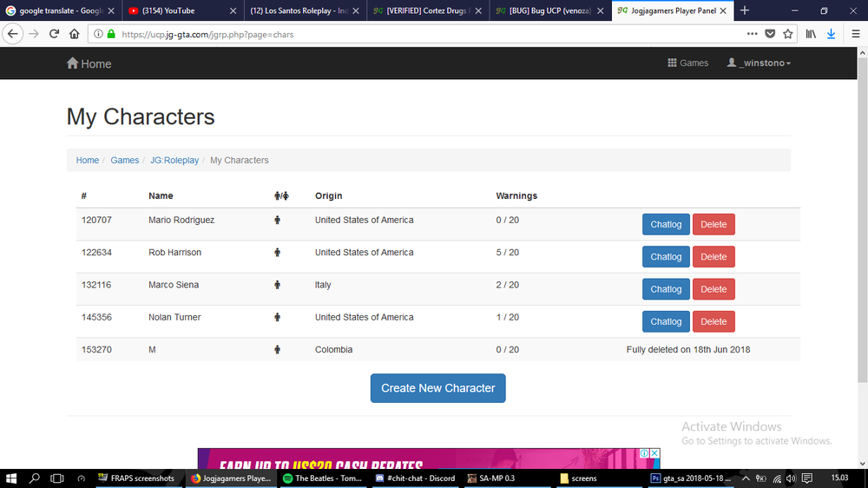The image size is (868, 488).
Task: Switch to the google translate tab
Action: pos(61,11)
